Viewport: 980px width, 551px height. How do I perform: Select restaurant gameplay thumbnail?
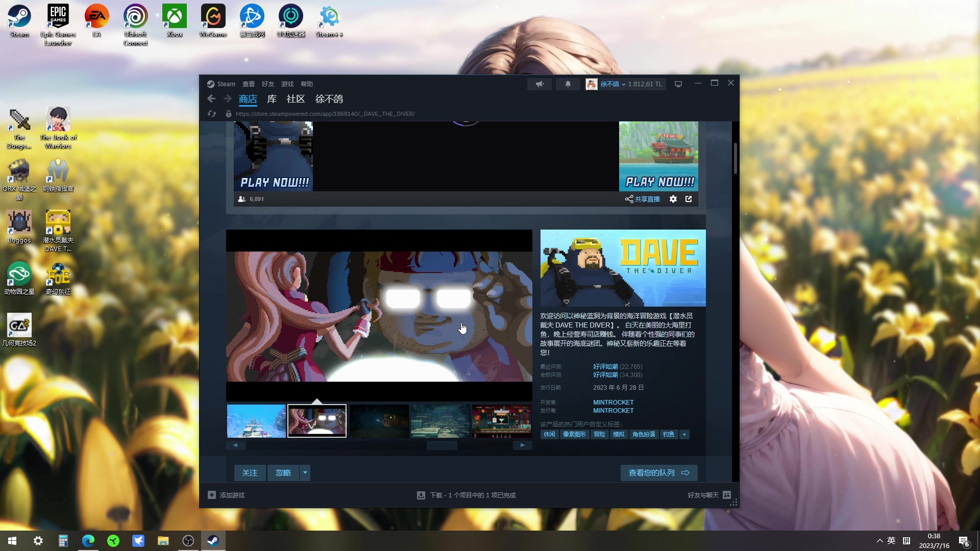coord(501,421)
